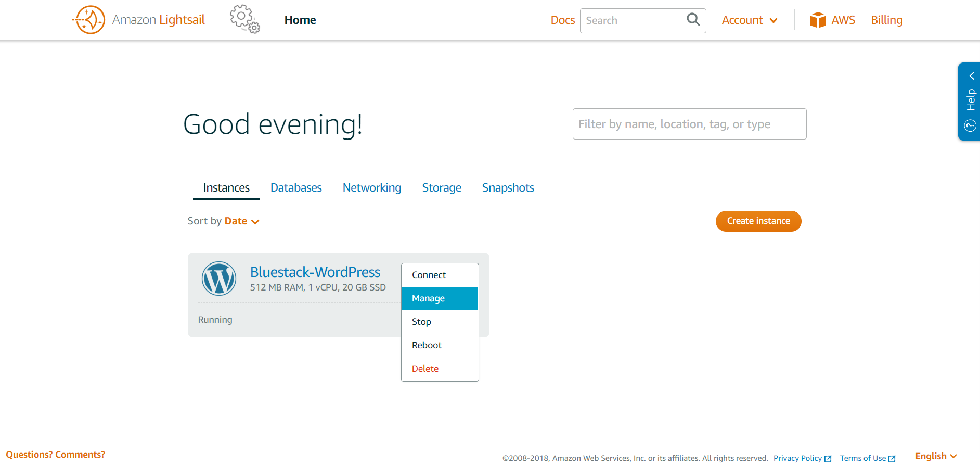Choose Manage from the instance menu
The height and width of the screenshot is (466, 980).
click(440, 298)
